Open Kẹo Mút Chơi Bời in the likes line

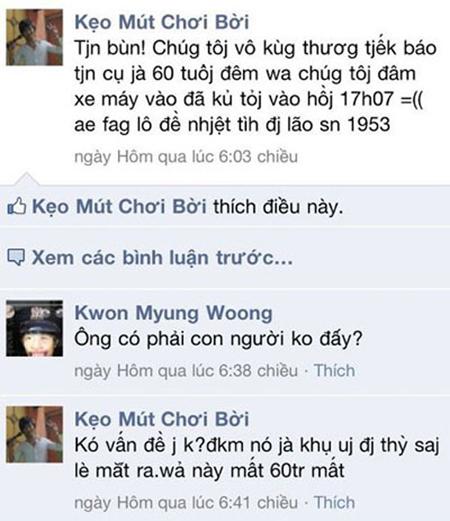point(119,206)
